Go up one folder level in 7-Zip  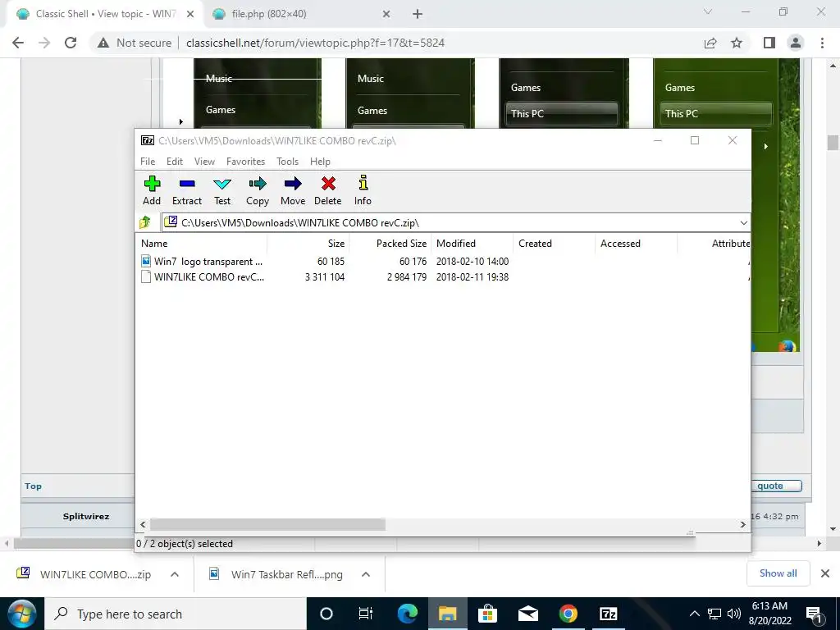pyautogui.click(x=145, y=222)
